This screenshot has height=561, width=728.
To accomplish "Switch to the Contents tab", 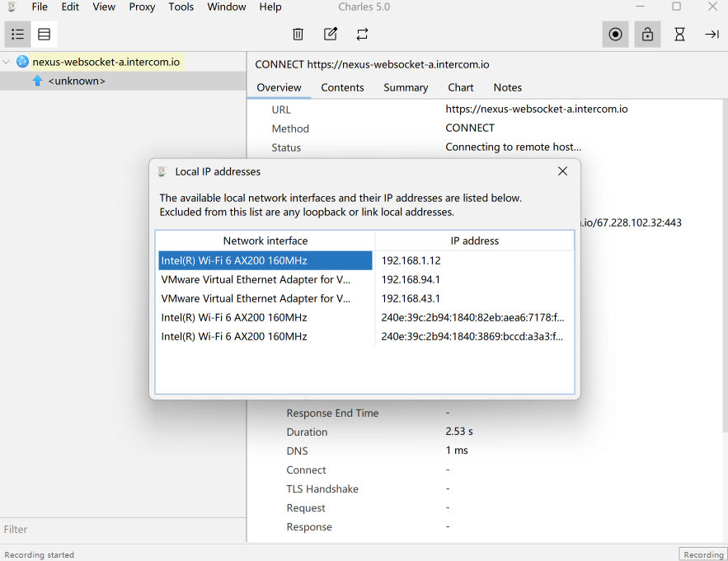I will click(x=342, y=87).
